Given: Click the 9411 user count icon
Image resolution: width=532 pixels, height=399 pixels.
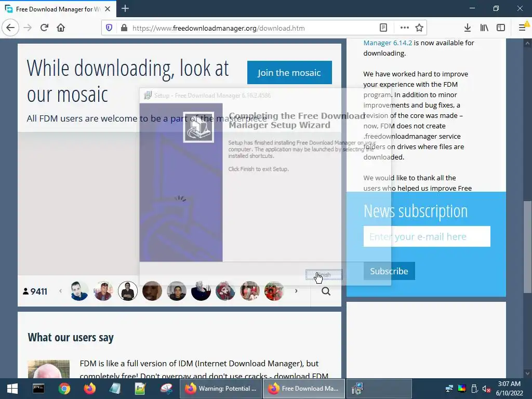Looking at the screenshot, I should pos(26,291).
